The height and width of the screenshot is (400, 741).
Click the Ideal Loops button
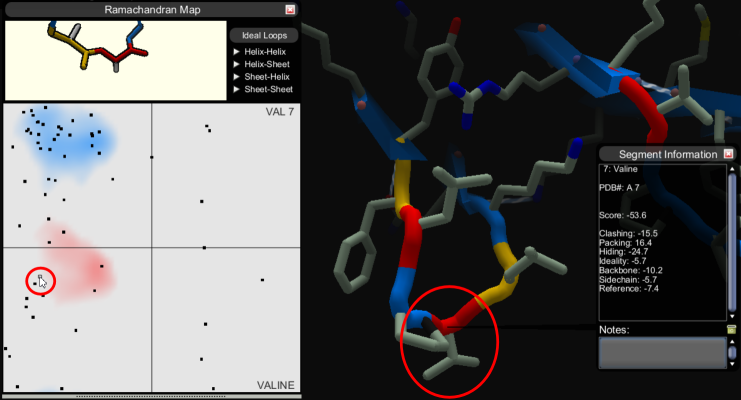264,35
